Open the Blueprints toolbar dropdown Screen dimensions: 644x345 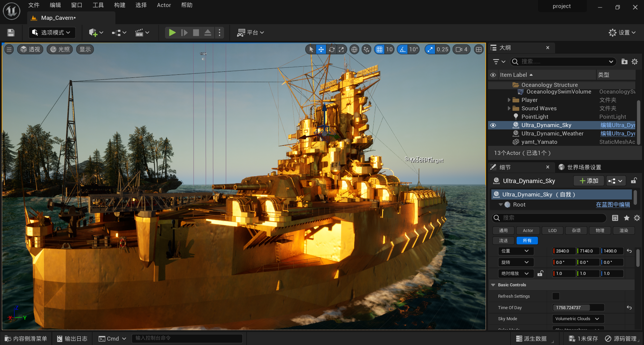119,33
